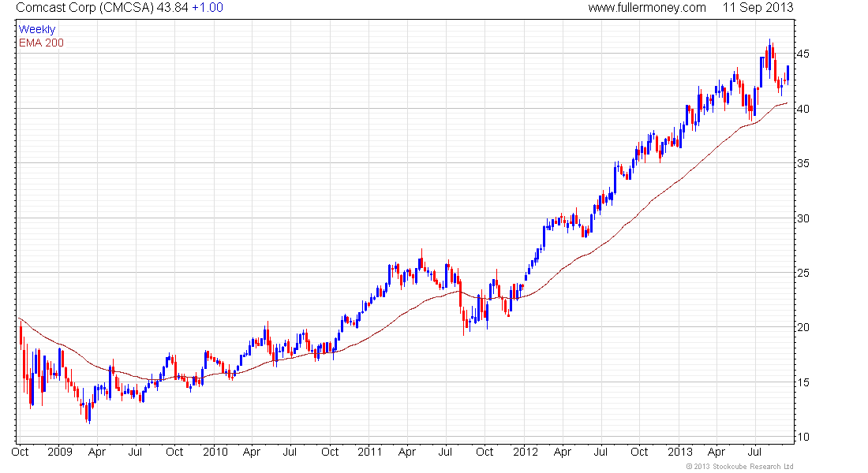
Task: Click the 40 price axis label
Action: (803, 109)
